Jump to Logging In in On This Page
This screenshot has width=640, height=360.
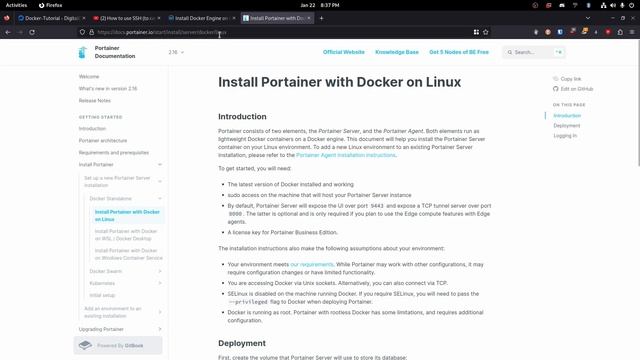click(565, 136)
